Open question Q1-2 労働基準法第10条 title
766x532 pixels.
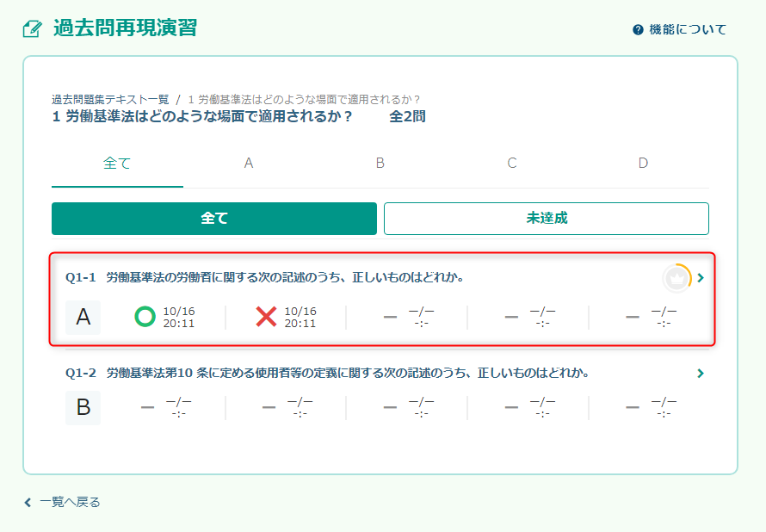click(x=327, y=374)
